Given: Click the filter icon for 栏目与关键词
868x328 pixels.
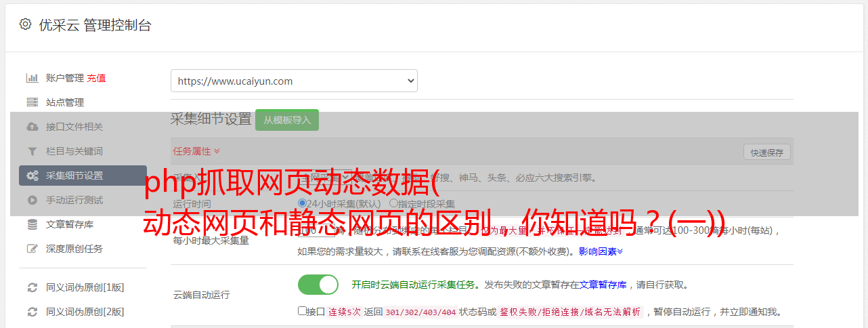Looking at the screenshot, I should (32, 151).
